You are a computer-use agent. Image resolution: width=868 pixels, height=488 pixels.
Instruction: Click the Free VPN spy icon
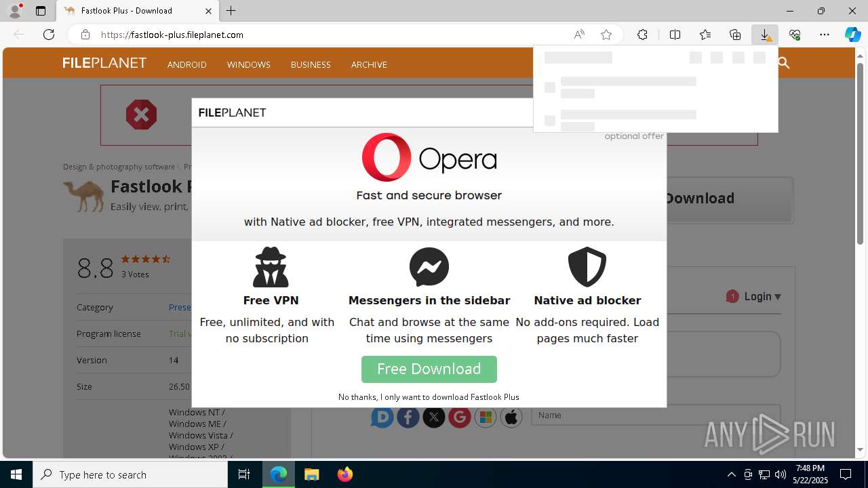[x=271, y=267]
